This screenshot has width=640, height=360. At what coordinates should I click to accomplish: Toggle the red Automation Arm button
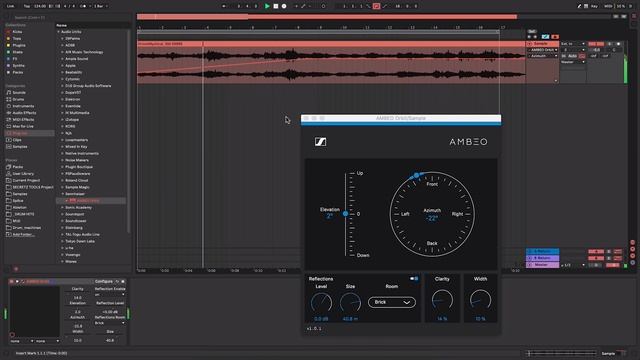pyautogui.click(x=376, y=6)
